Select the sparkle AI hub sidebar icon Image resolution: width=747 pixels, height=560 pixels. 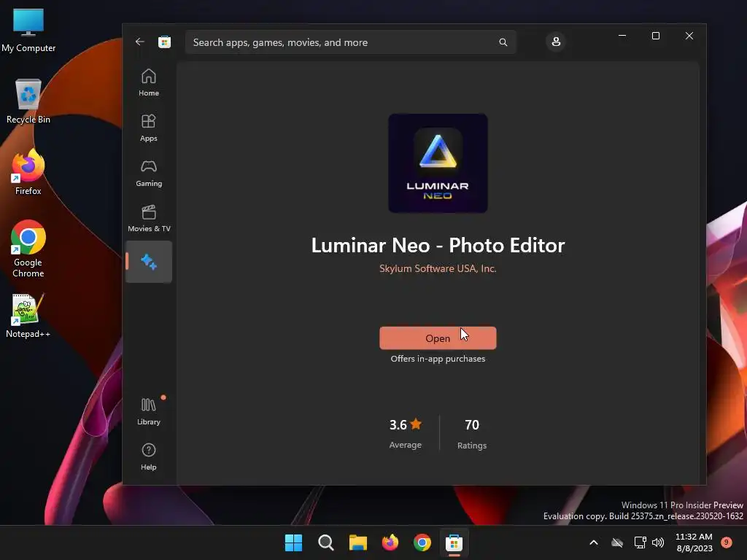tap(149, 262)
